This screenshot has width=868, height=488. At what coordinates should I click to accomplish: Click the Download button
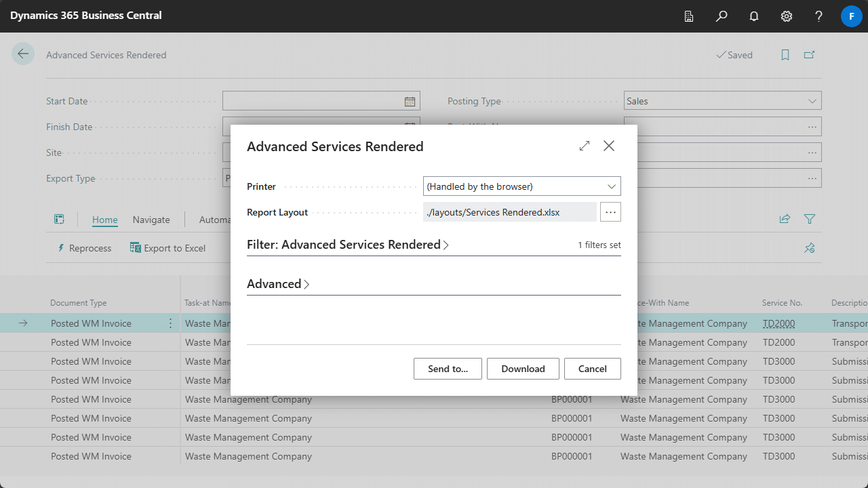[523, 369]
